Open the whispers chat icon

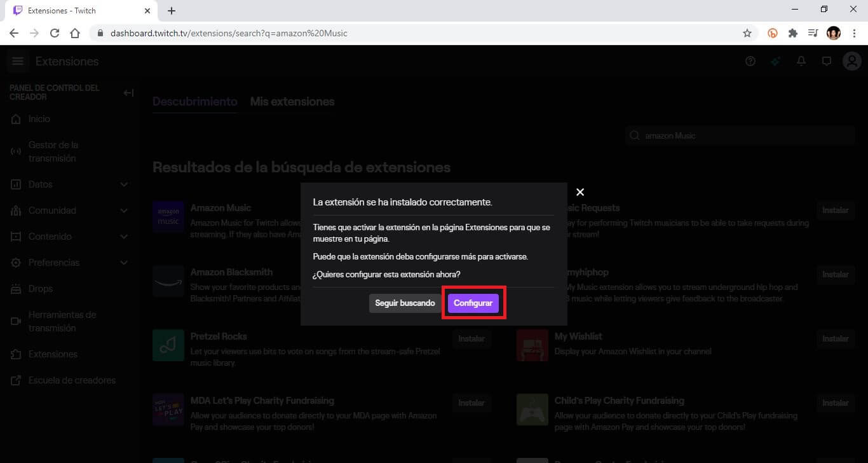click(x=827, y=61)
